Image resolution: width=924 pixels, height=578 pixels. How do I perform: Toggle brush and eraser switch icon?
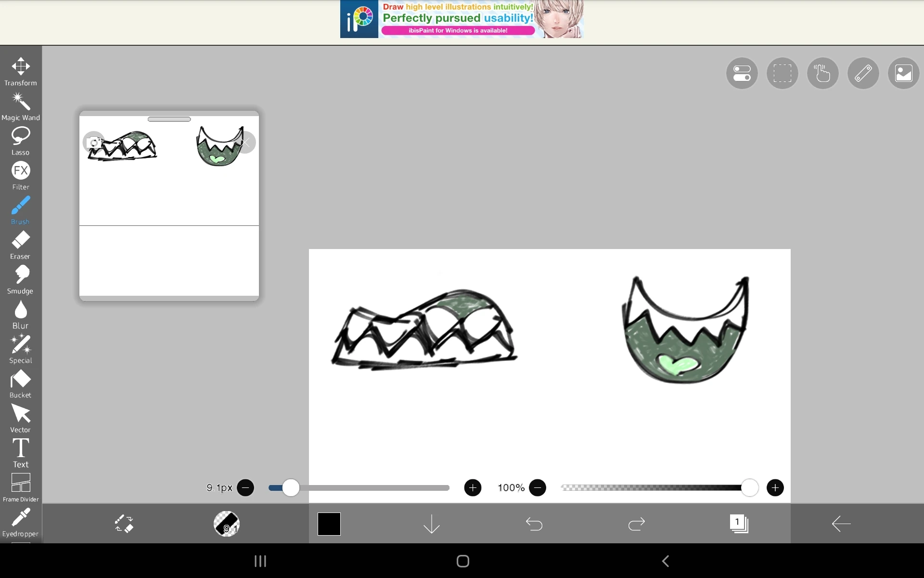[x=124, y=524]
